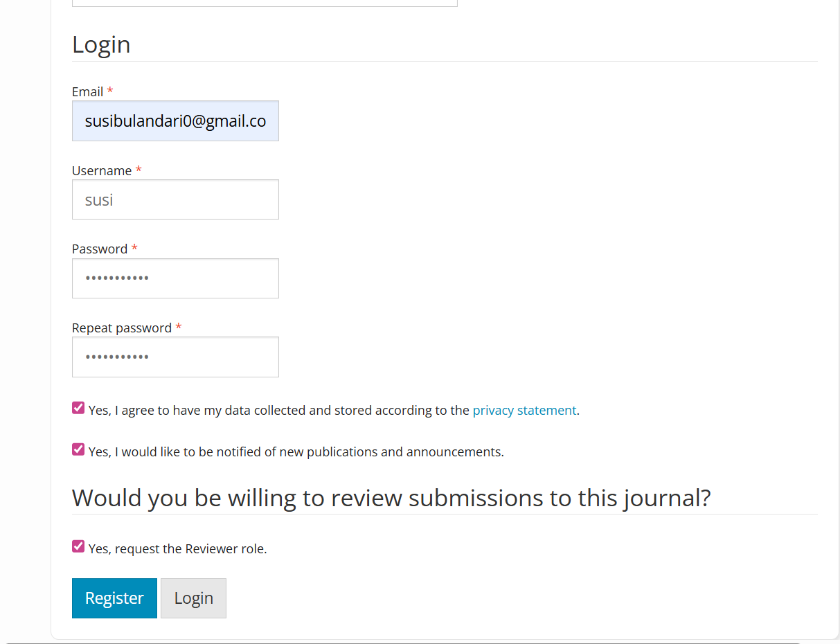Click the Email field label text
The image size is (840, 644).
pyautogui.click(x=87, y=92)
